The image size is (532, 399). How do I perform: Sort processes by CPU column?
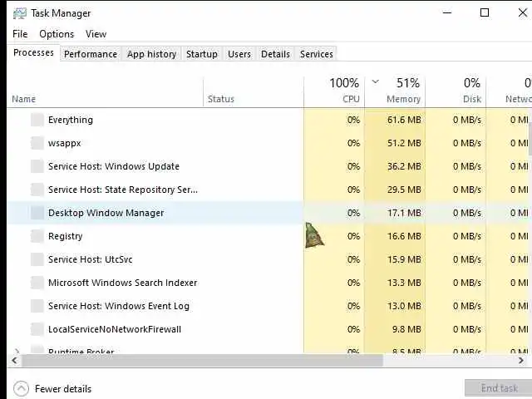click(334, 91)
